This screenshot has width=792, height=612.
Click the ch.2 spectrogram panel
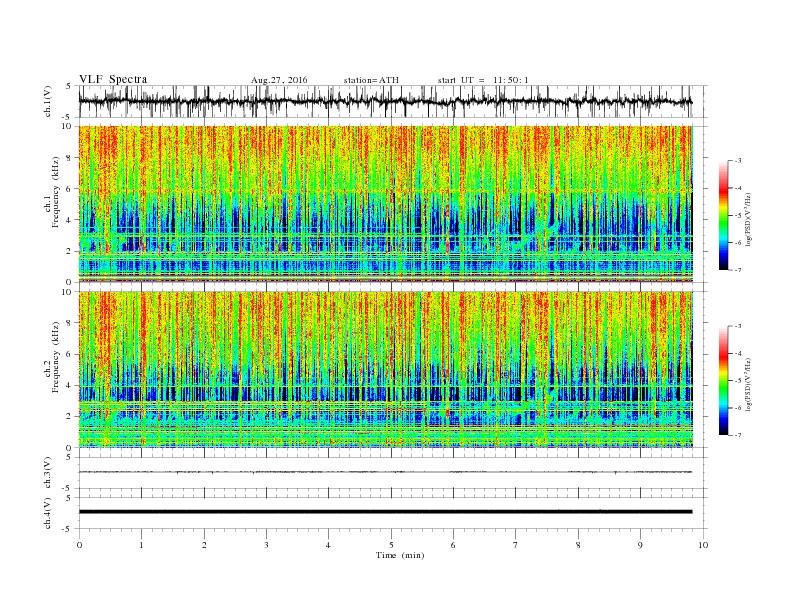(386, 370)
